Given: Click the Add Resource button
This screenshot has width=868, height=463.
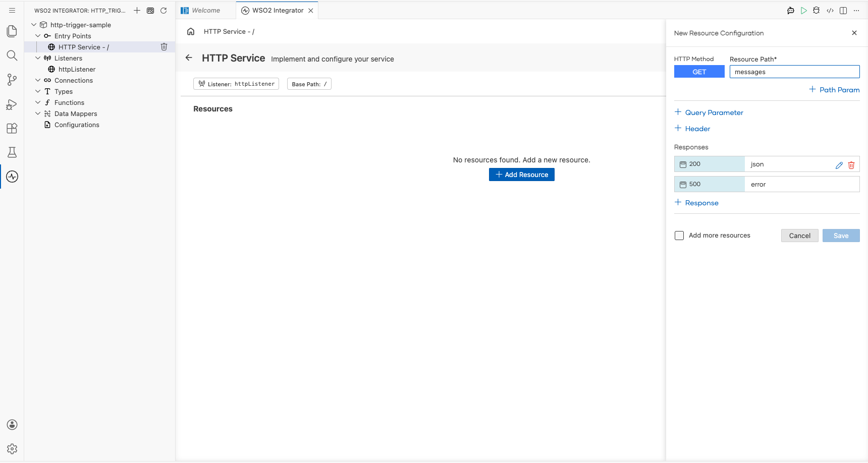Looking at the screenshot, I should 522,175.
